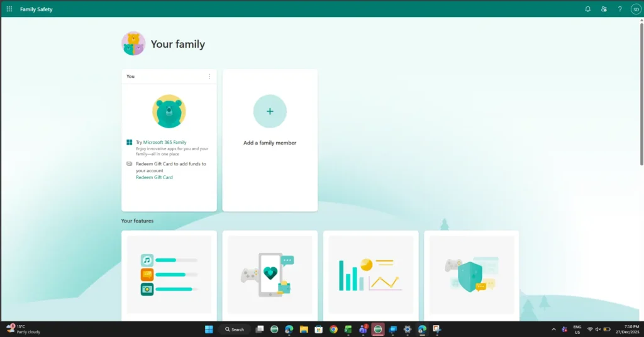644x337 pixels.
Task: Click the Your family heading
Action: click(178, 44)
